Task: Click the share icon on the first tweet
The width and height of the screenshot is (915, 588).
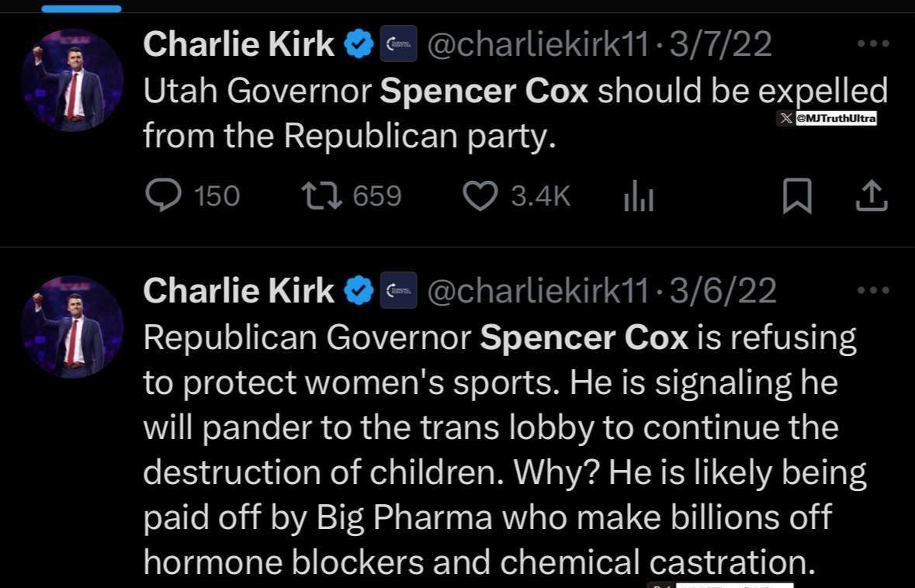Action: click(871, 195)
